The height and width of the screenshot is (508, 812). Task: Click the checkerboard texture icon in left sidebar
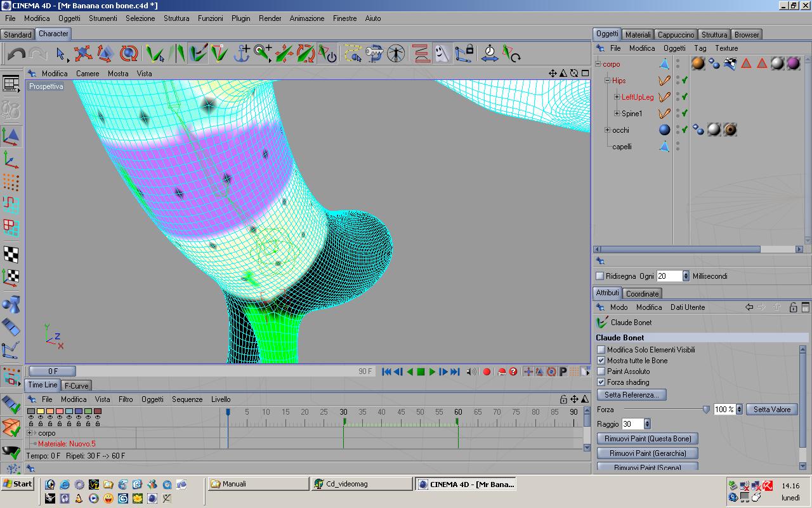[11, 254]
